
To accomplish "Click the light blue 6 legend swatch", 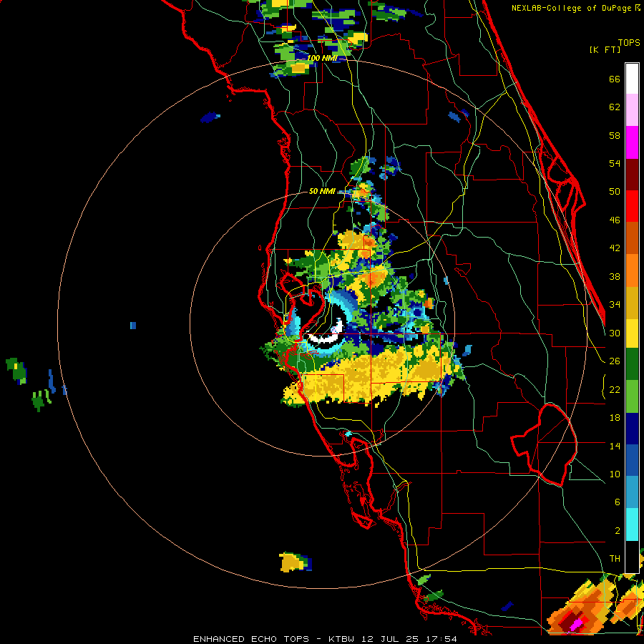I will 632,493.
